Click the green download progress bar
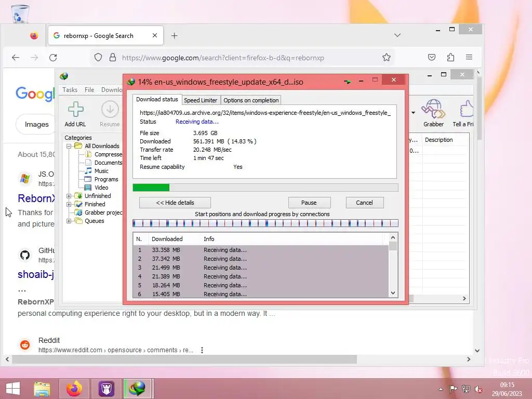Screen dimensions: 532x399 coord(265,188)
